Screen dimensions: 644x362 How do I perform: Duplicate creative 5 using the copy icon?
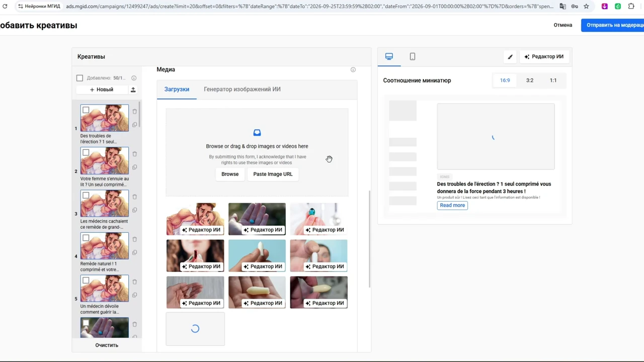coord(134,295)
